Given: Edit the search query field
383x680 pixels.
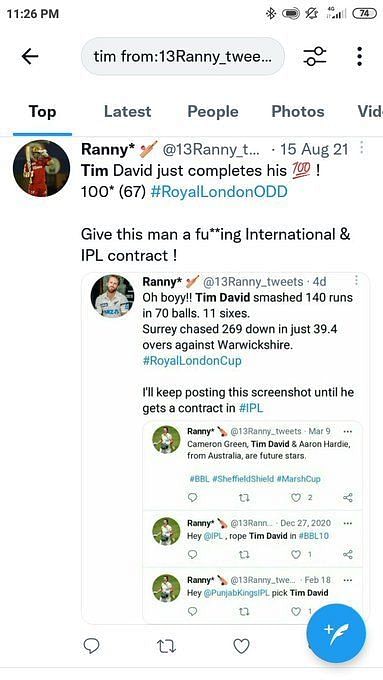Looking at the screenshot, I should coord(183,56).
